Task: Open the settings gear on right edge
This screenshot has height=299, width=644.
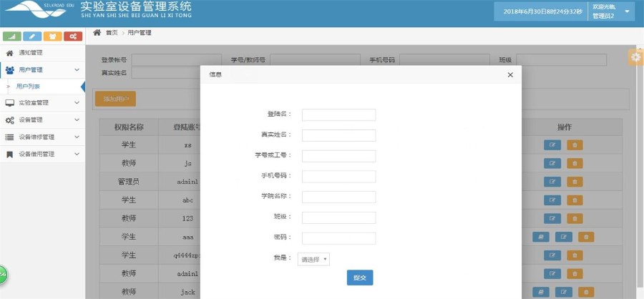Action: [636, 57]
